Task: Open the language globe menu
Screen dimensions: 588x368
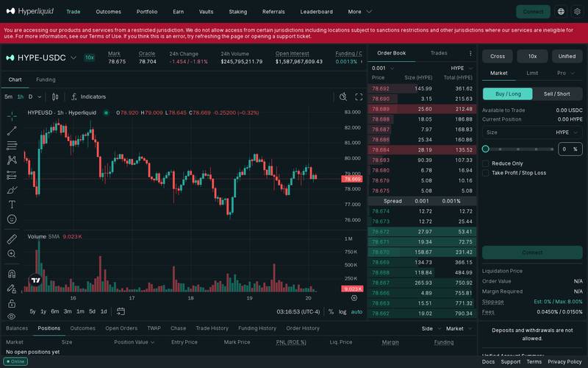Action: pyautogui.click(x=561, y=12)
